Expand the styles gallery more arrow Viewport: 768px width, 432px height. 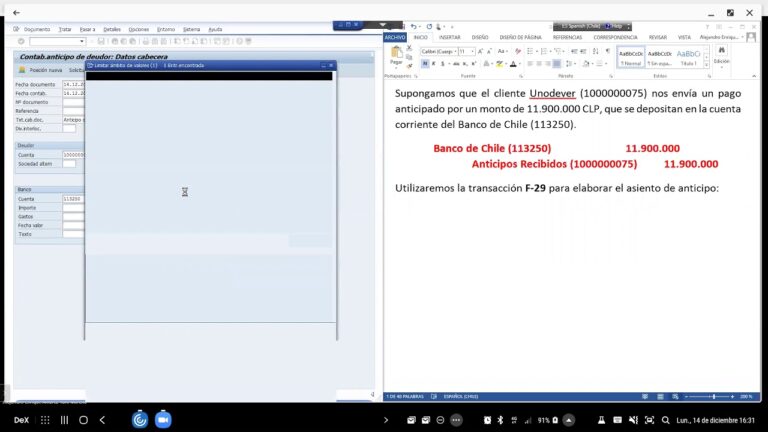point(706,65)
